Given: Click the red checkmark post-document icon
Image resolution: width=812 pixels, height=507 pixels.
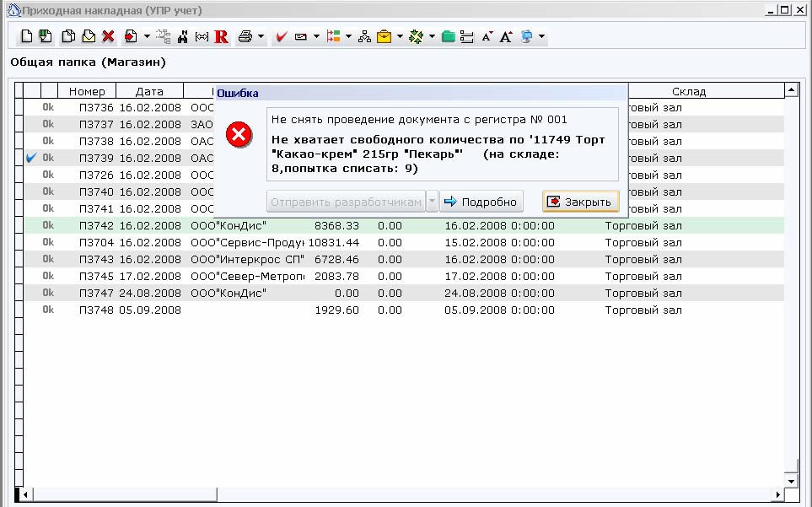Looking at the screenshot, I should (281, 36).
